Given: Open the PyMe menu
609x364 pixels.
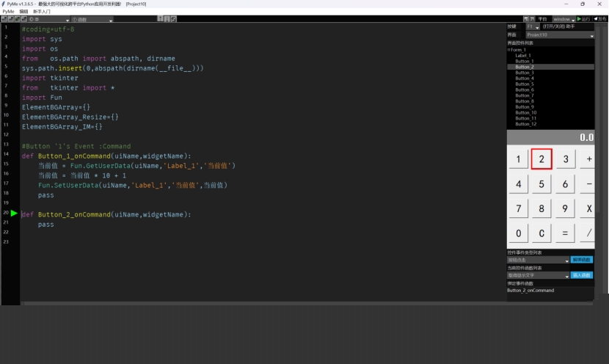Looking at the screenshot, I should point(7,12).
